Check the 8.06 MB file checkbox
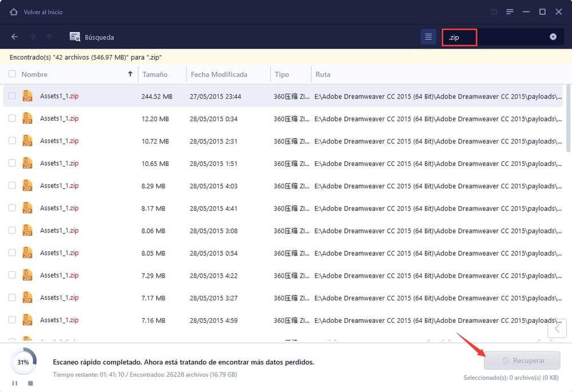This screenshot has width=572, height=392. pyautogui.click(x=12, y=230)
